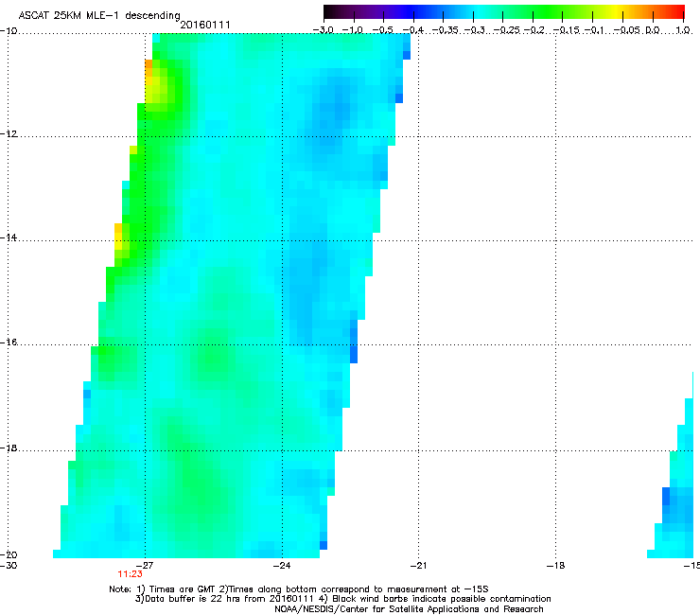This screenshot has width=700, height=615.
Task: Click the longitude axis label -27
Action: [145, 565]
